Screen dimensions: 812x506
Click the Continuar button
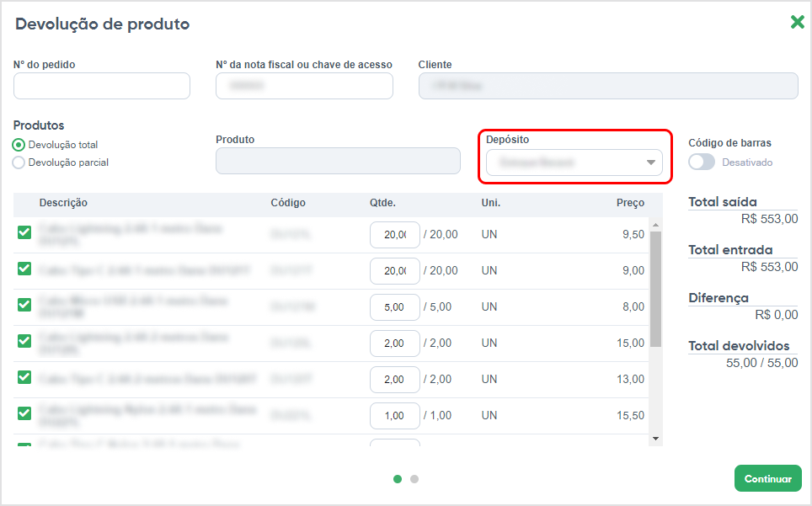(x=768, y=478)
